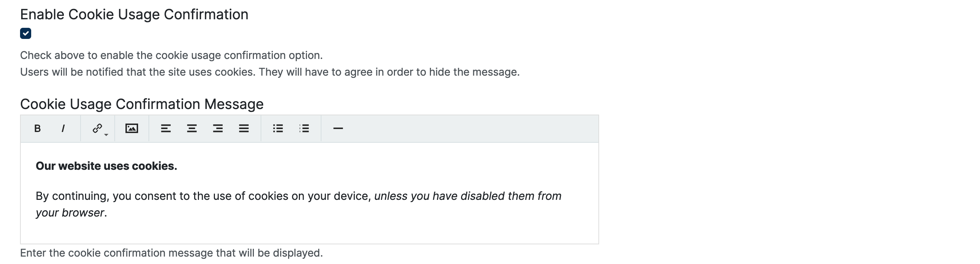Toggle bold formatting in the editor toolbar
This screenshot has height=264, width=980.
coord(37,129)
